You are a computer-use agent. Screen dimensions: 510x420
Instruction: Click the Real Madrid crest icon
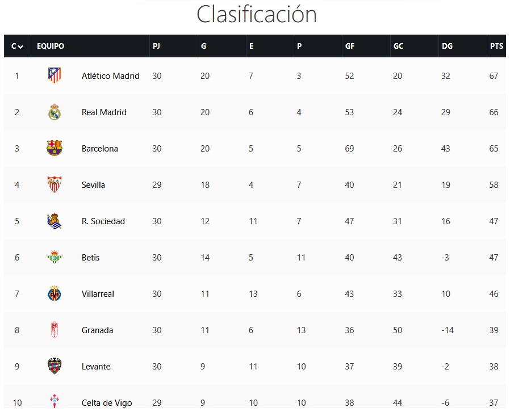tap(55, 112)
